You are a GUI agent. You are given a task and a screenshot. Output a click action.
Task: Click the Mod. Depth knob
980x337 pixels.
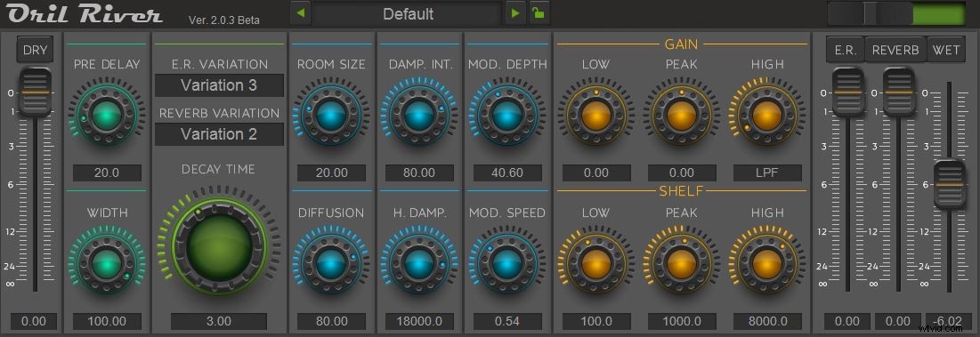[506, 116]
